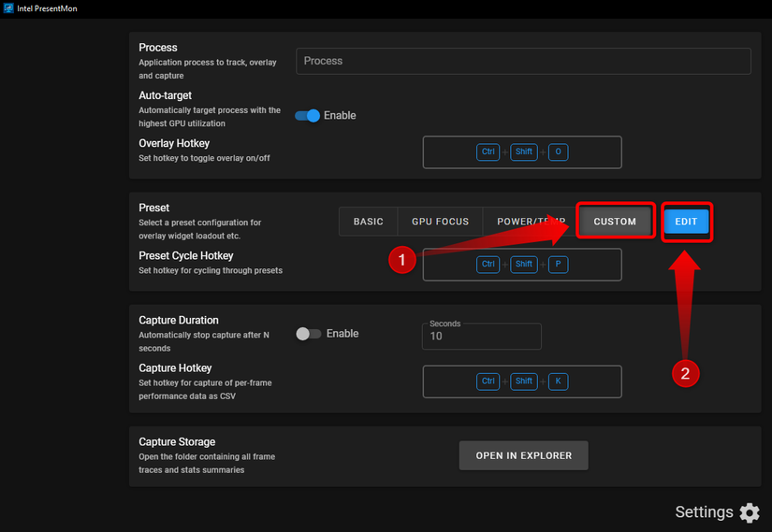The image size is (772, 532).
Task: Enable the Capture Duration switch
Action: click(x=308, y=334)
